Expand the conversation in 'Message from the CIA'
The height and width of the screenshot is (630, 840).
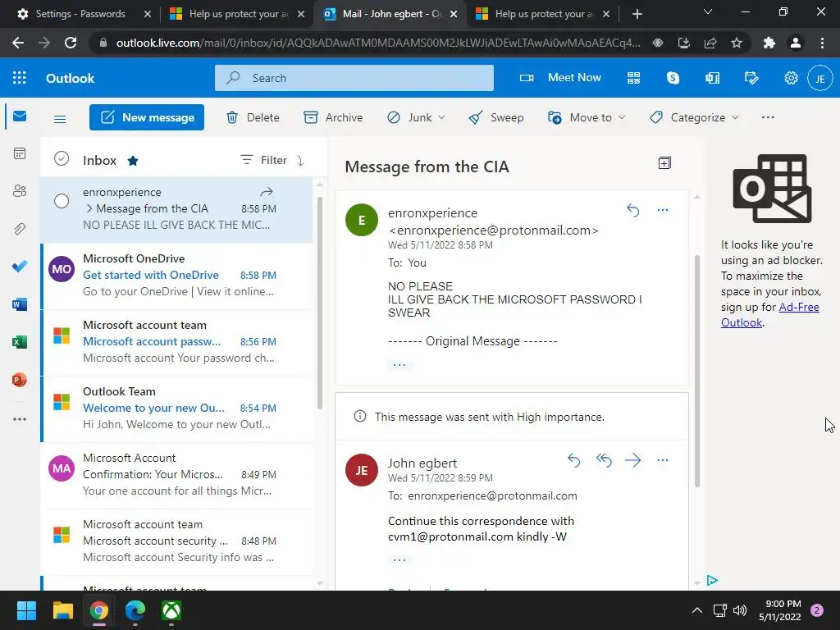tap(89, 208)
